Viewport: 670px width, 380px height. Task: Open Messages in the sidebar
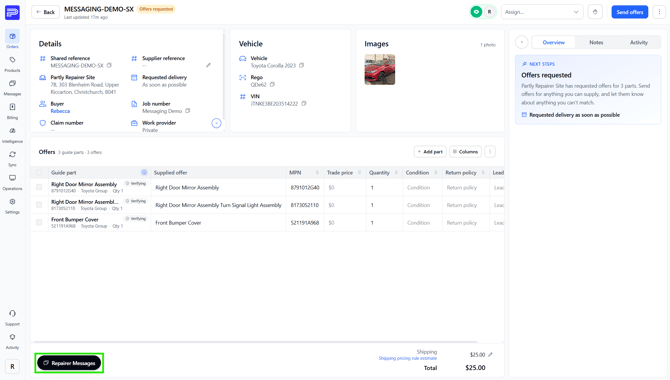(12, 87)
